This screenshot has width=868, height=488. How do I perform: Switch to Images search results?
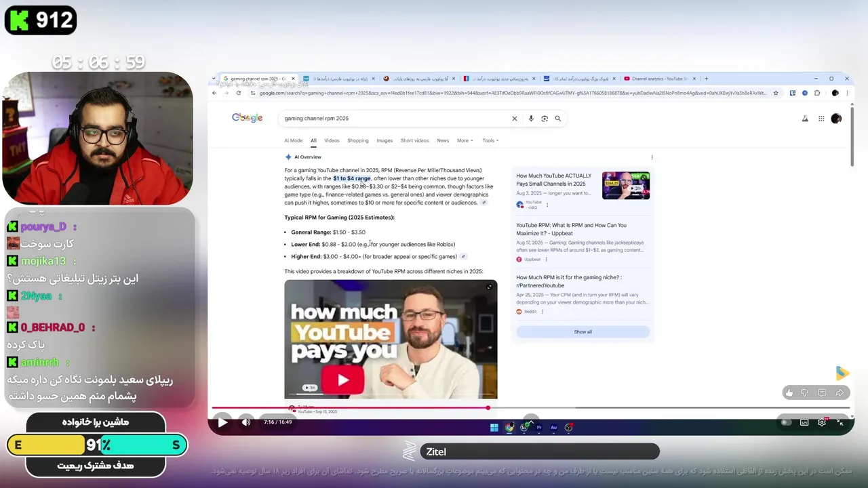pyautogui.click(x=384, y=140)
